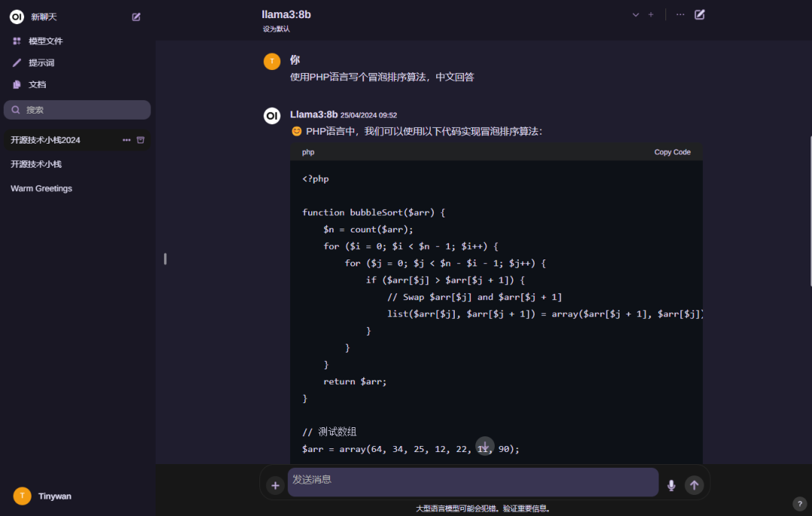Send the message with the arrow button
The width and height of the screenshot is (812, 516).
pyautogui.click(x=694, y=485)
